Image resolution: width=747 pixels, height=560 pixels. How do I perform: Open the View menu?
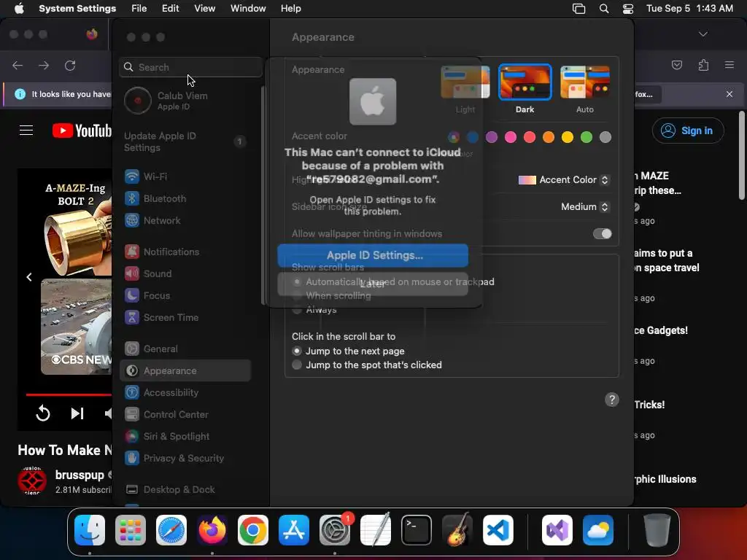pyautogui.click(x=205, y=9)
